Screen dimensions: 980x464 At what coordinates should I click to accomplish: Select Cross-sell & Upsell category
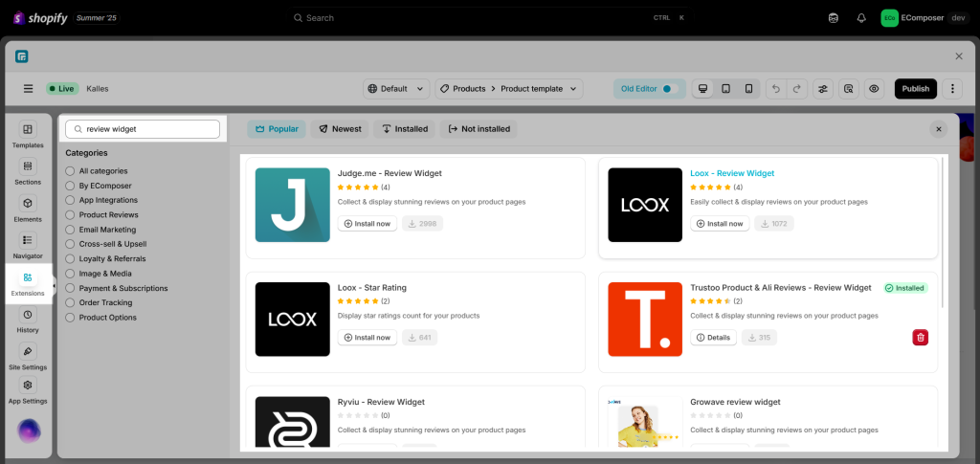coord(70,244)
